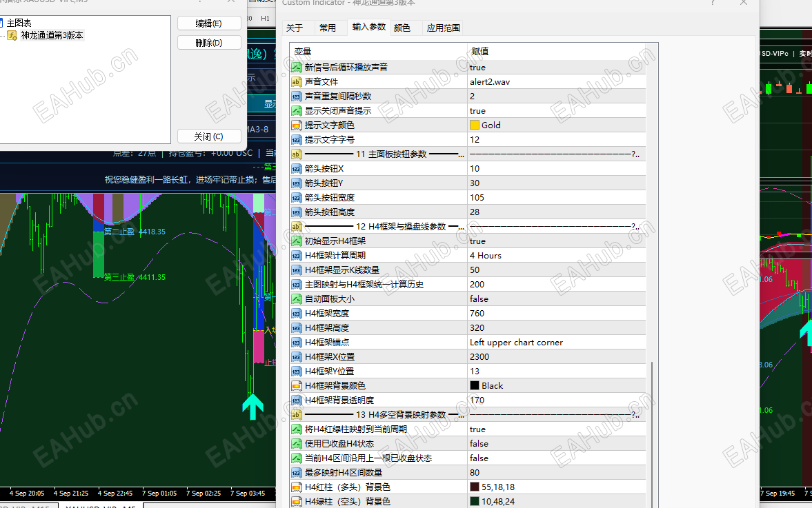This screenshot has width=812, height=508.
Task: Click the 赋值 column header
Action: pyautogui.click(x=557, y=51)
